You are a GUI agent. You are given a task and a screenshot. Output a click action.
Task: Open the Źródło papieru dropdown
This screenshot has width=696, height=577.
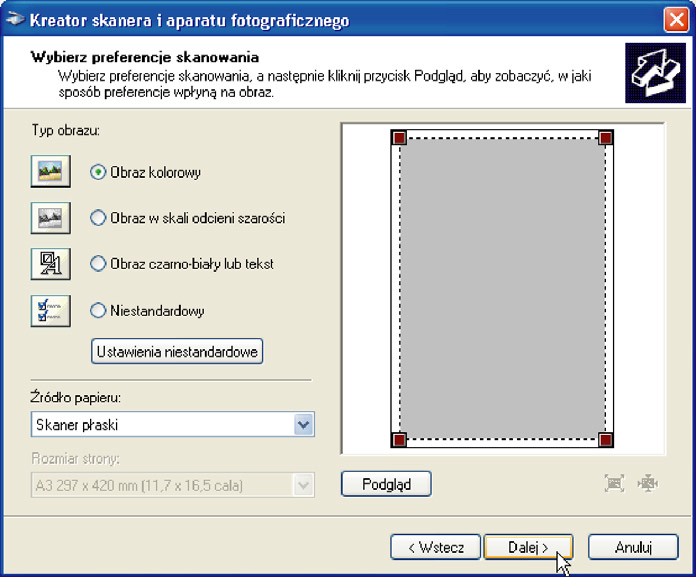click(x=173, y=424)
